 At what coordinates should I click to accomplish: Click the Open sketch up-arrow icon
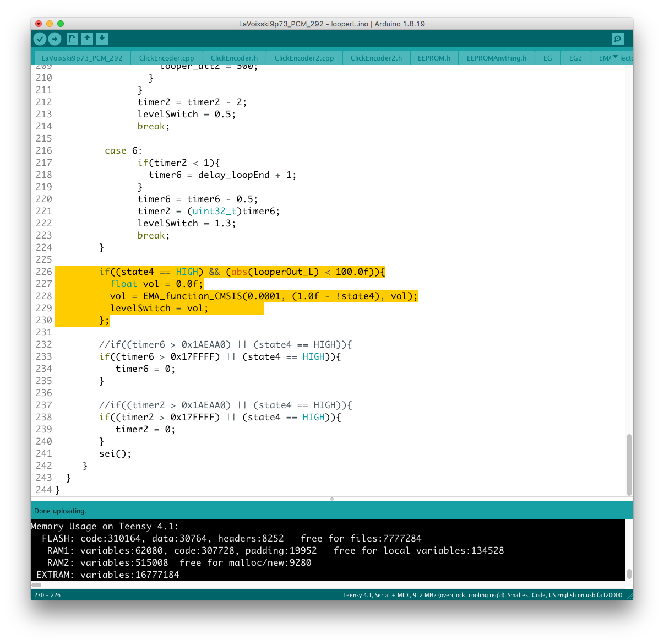click(x=87, y=39)
